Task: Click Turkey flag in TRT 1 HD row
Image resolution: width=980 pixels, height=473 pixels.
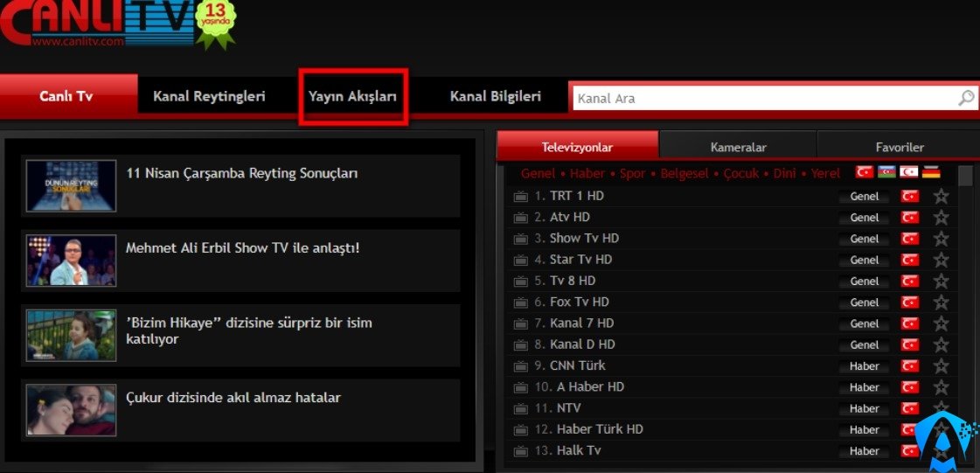Action: pyautogui.click(x=909, y=196)
